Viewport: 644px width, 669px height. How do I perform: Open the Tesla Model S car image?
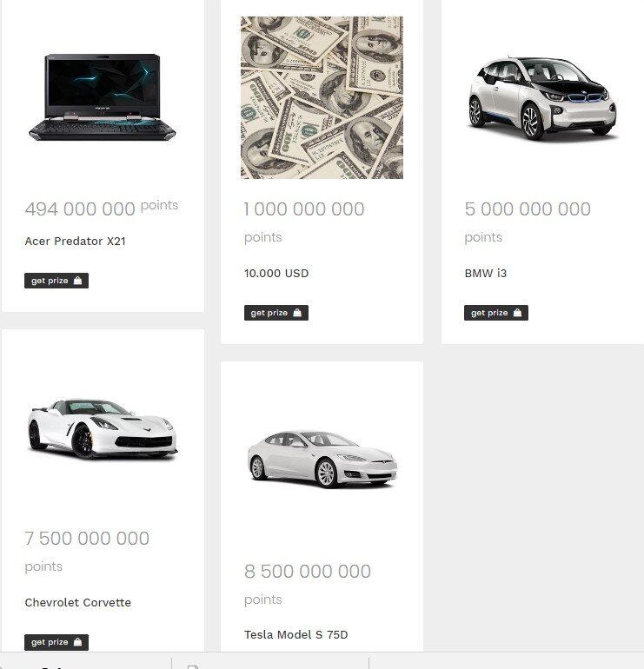(x=322, y=459)
